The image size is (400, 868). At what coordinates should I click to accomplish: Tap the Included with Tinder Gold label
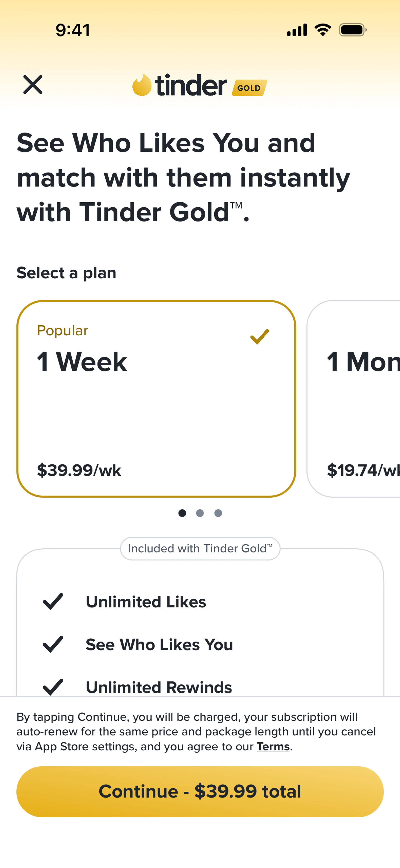(x=200, y=548)
